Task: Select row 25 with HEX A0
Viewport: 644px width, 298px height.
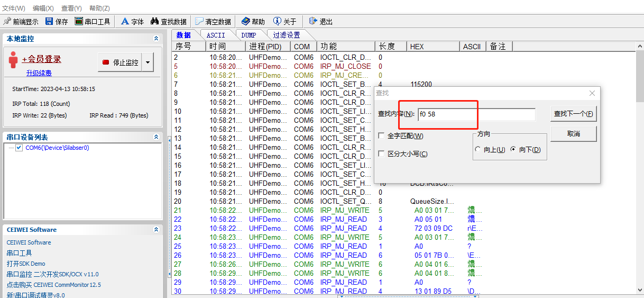Action: pyautogui.click(x=404, y=246)
